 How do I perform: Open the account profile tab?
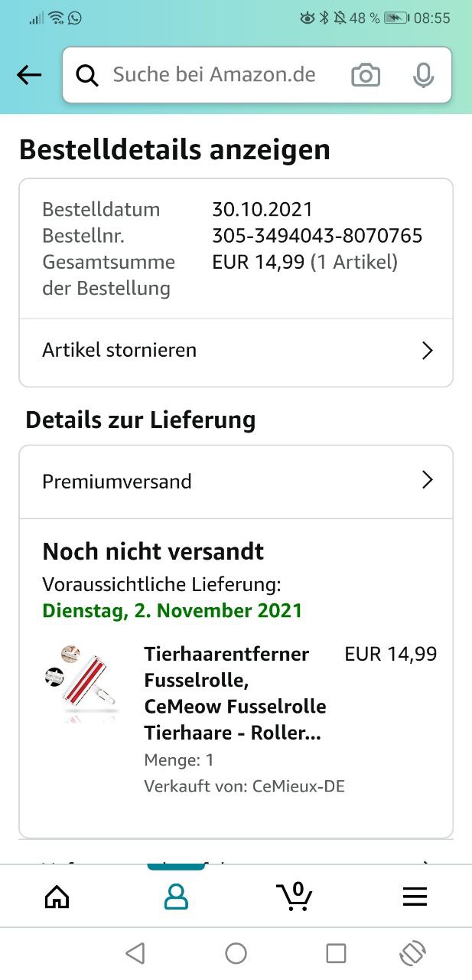tap(176, 897)
